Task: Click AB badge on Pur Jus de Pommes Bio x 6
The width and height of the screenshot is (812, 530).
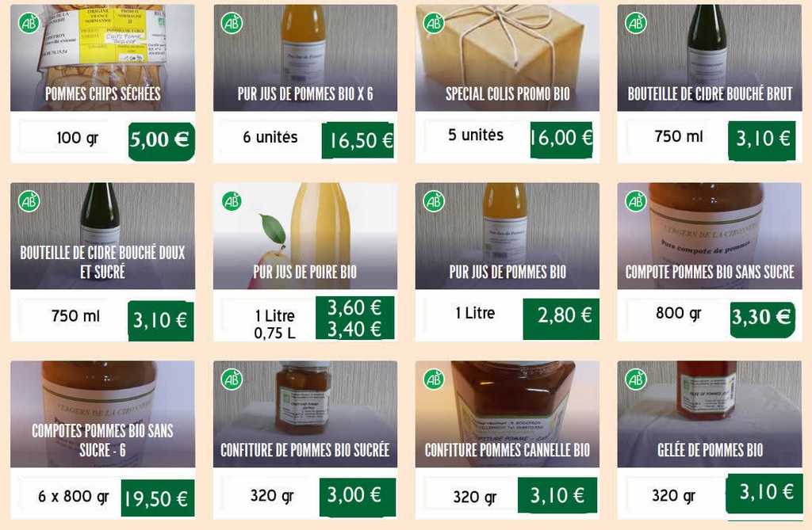Action: click(232, 23)
